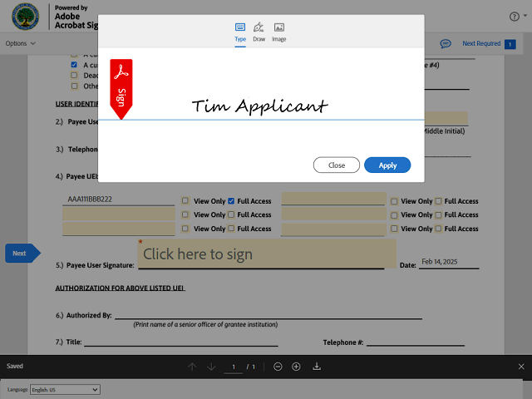Click the picture Image icon

tap(279, 27)
